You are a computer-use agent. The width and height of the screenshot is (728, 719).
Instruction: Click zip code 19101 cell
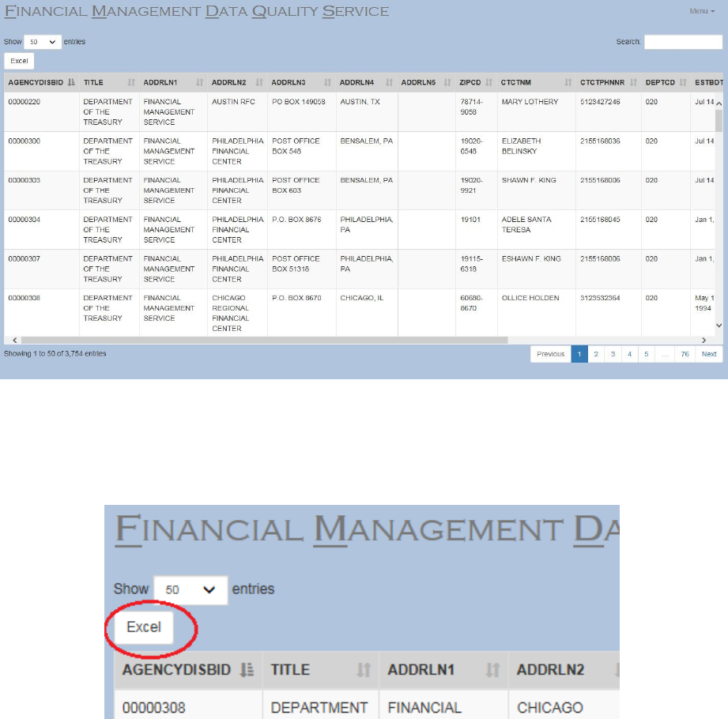click(x=477, y=230)
